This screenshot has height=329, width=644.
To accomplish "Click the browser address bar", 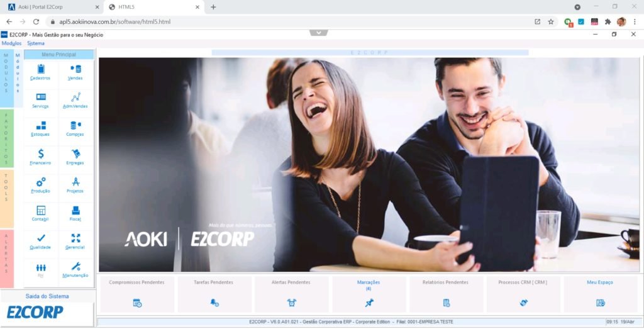I will click(x=287, y=22).
